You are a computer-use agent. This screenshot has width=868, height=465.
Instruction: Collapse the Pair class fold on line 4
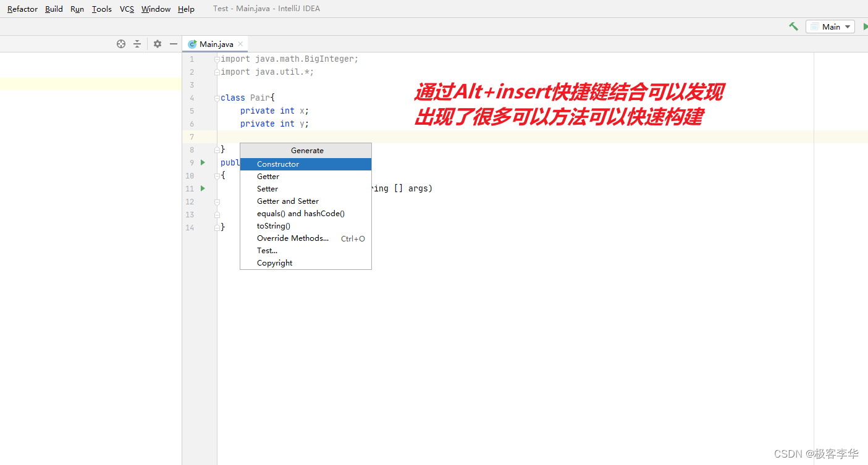(x=217, y=98)
